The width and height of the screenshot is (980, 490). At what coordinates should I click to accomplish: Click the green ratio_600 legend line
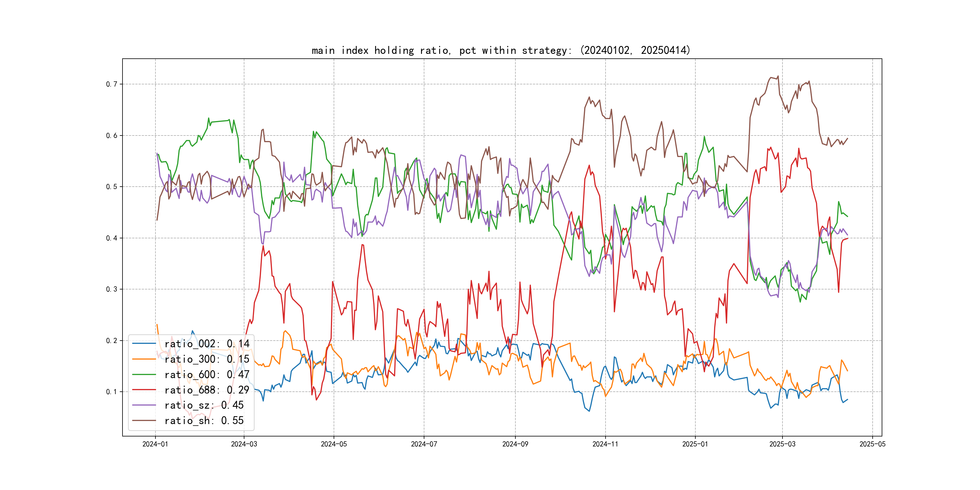point(144,374)
